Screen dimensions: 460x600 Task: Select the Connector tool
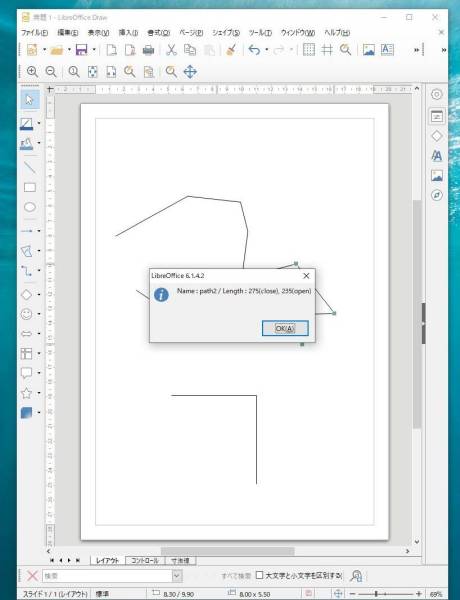[x=26, y=271]
